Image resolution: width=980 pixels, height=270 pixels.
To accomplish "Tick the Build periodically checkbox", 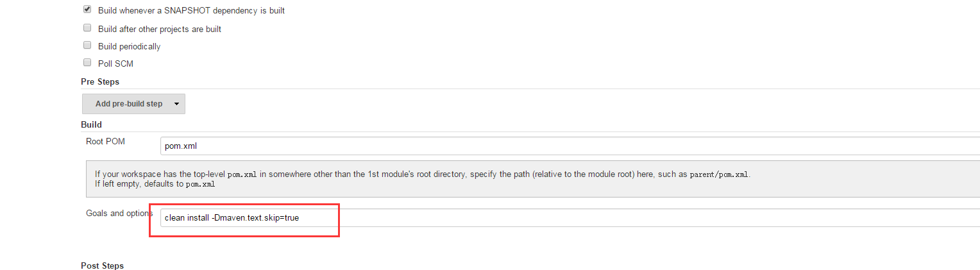I will coord(87,46).
